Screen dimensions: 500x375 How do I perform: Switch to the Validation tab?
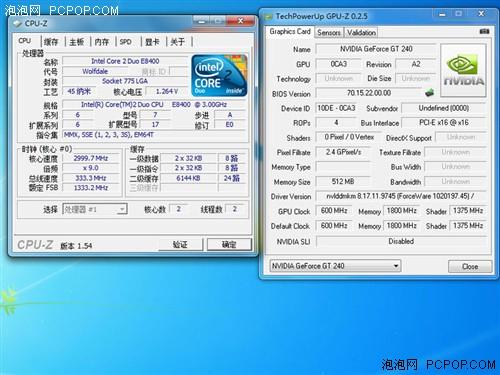(x=361, y=33)
